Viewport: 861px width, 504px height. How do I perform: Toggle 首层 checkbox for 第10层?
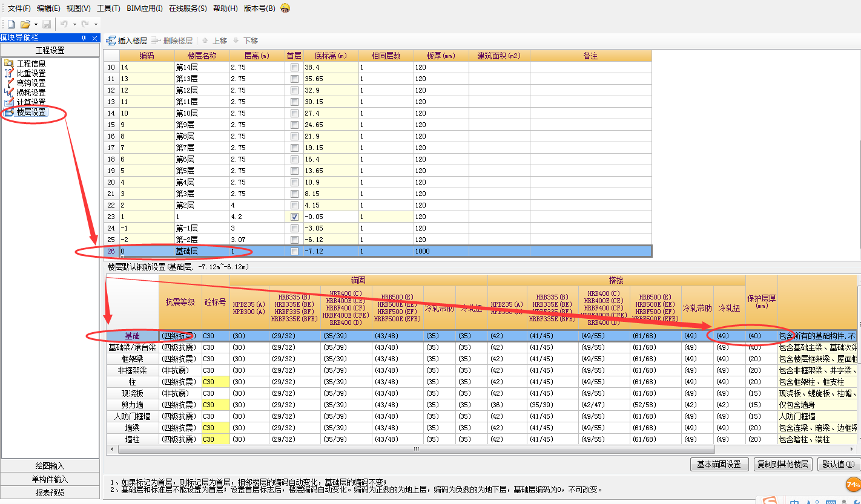point(294,114)
